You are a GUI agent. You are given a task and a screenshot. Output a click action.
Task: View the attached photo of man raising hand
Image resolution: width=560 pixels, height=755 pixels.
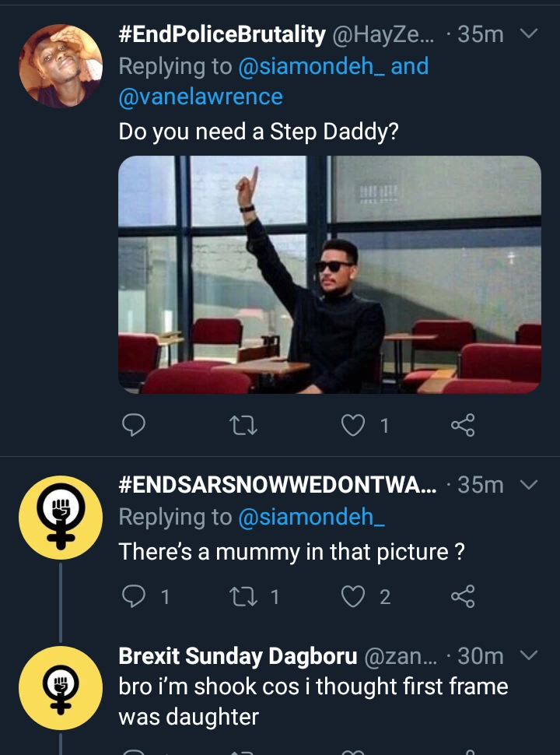pyautogui.click(x=329, y=275)
